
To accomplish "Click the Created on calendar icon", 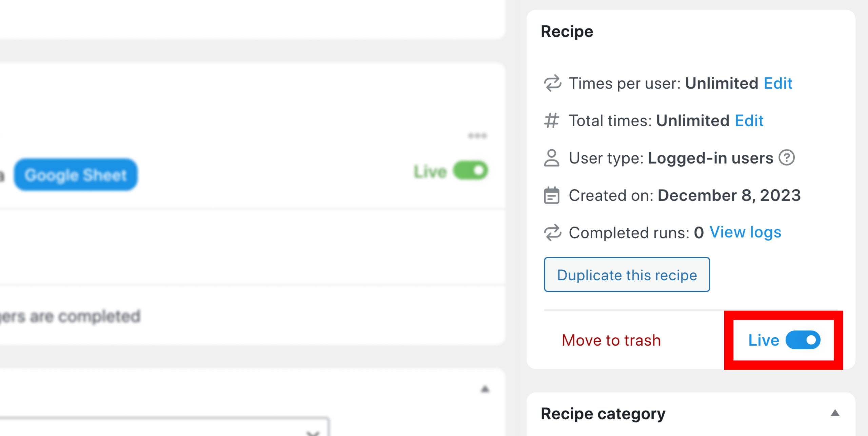I will tap(552, 195).
